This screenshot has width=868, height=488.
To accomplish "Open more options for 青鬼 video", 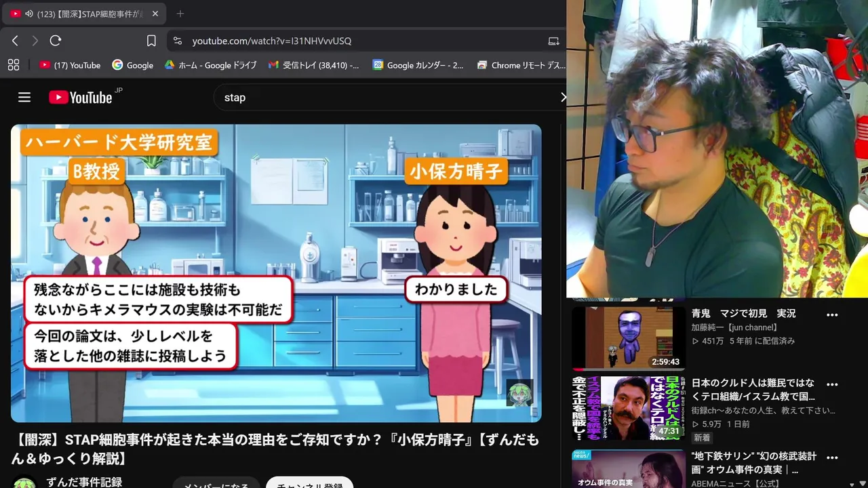I will (x=832, y=315).
